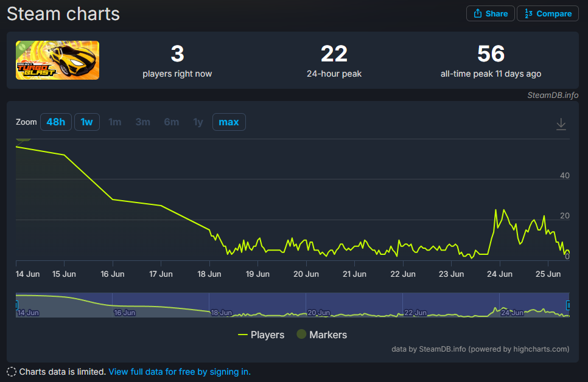Image resolution: width=588 pixels, height=382 pixels.
Task: Click right navigator range handle
Action: click(x=568, y=305)
